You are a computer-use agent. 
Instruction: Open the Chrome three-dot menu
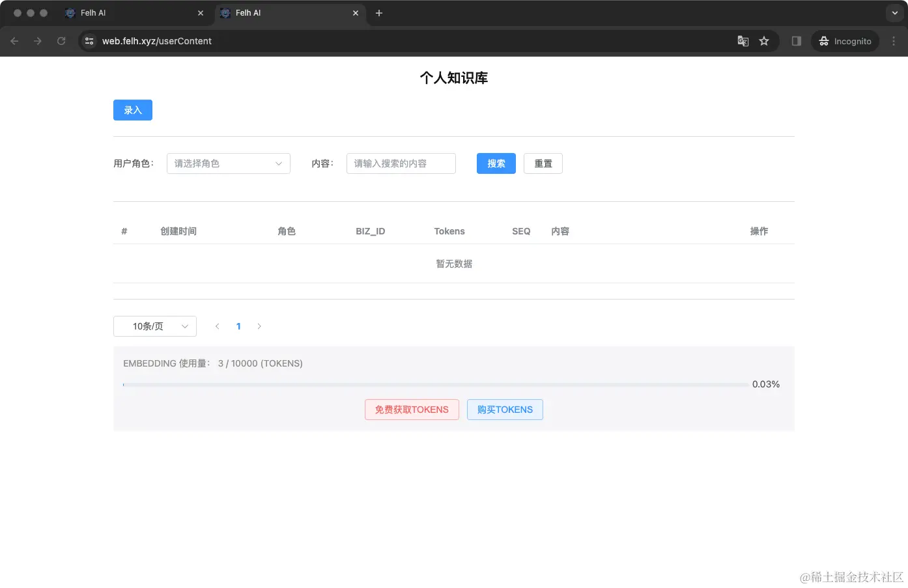[x=894, y=41]
